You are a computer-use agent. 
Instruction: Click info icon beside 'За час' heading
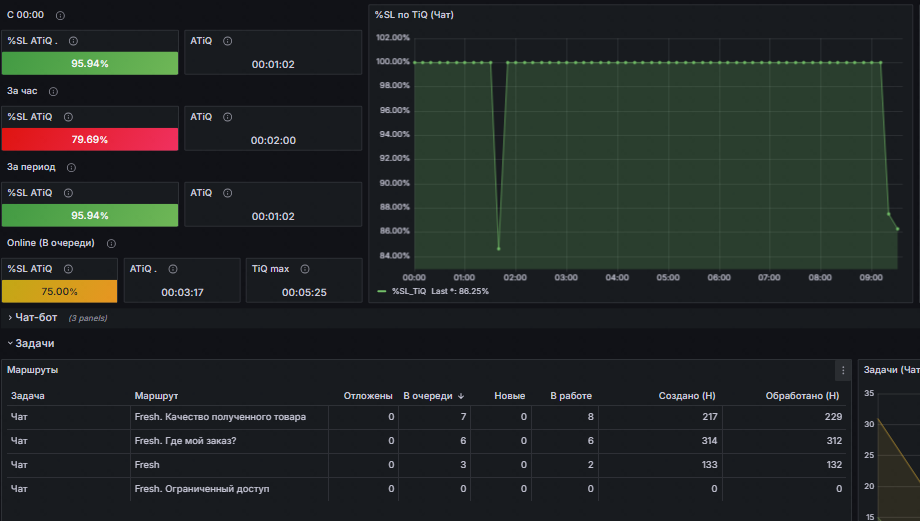[53, 92]
